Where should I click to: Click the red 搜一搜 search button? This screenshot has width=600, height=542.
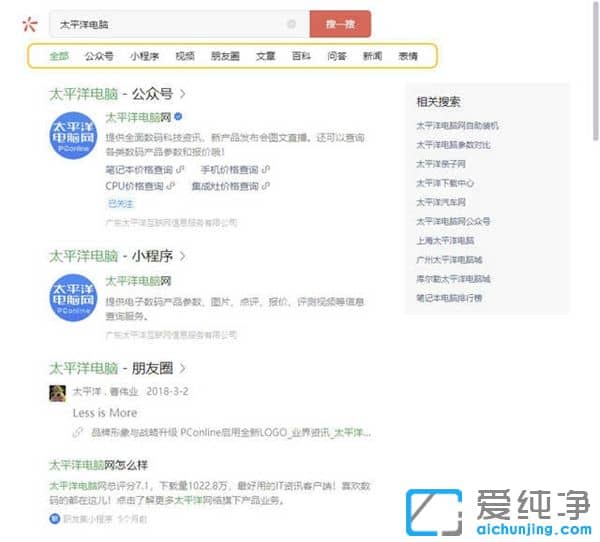340,24
